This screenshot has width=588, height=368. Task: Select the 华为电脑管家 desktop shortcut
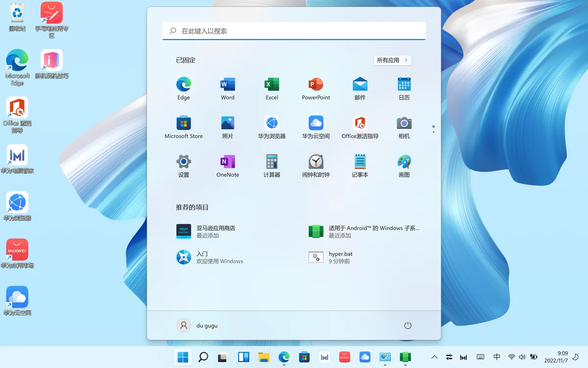click(17, 159)
